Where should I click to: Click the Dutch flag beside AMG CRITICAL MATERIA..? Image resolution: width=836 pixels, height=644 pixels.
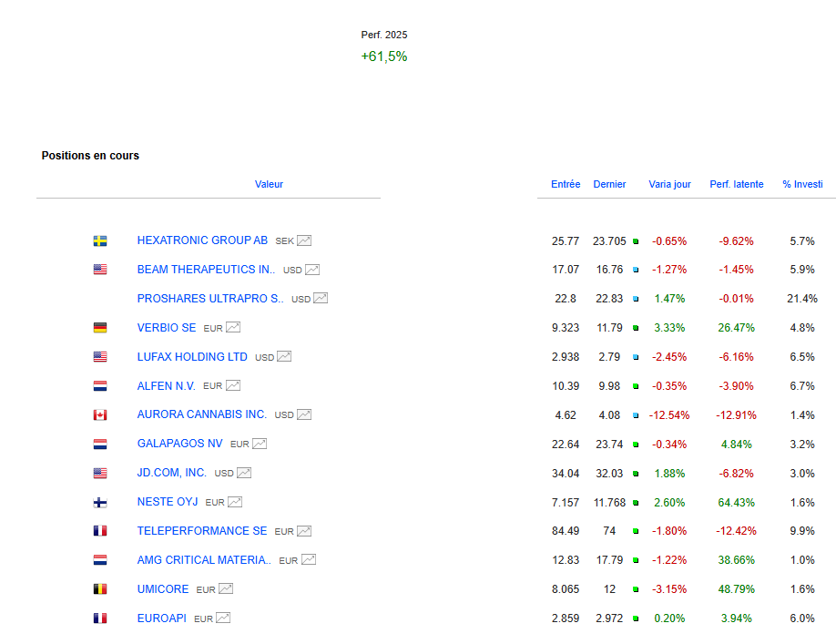[x=100, y=560]
